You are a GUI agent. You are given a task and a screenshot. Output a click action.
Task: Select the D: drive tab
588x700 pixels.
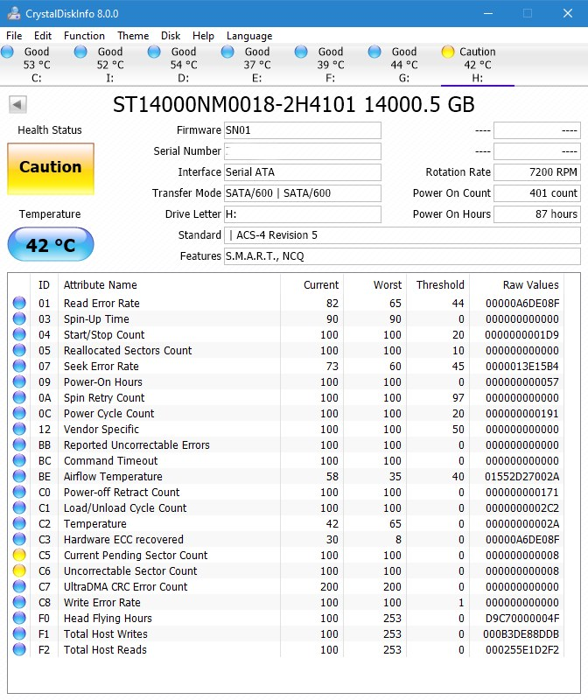click(x=184, y=65)
